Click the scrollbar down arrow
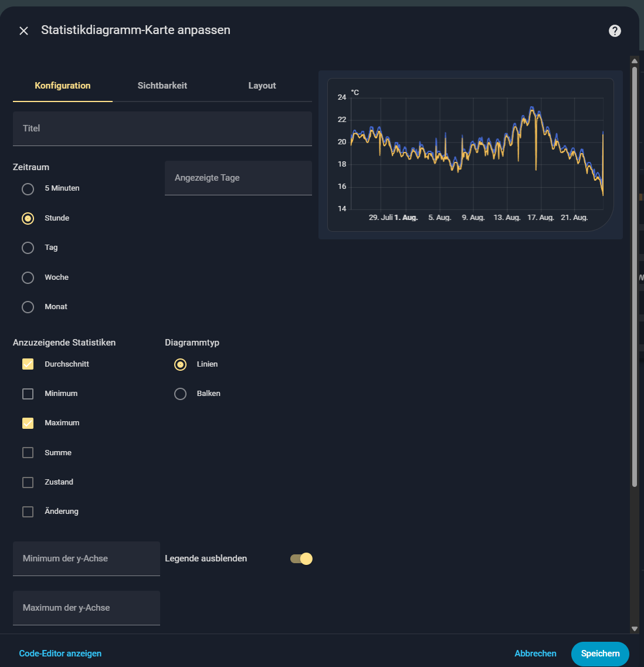The image size is (644, 667). (x=634, y=628)
